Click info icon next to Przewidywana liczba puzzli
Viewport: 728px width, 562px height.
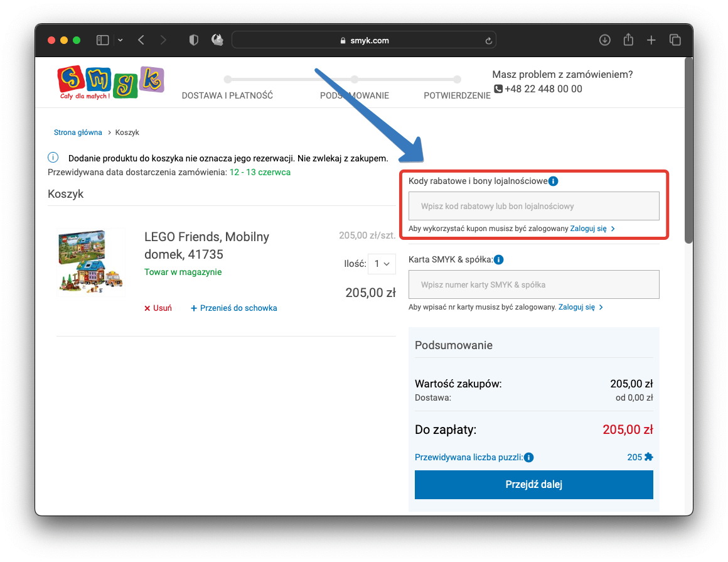click(x=528, y=457)
